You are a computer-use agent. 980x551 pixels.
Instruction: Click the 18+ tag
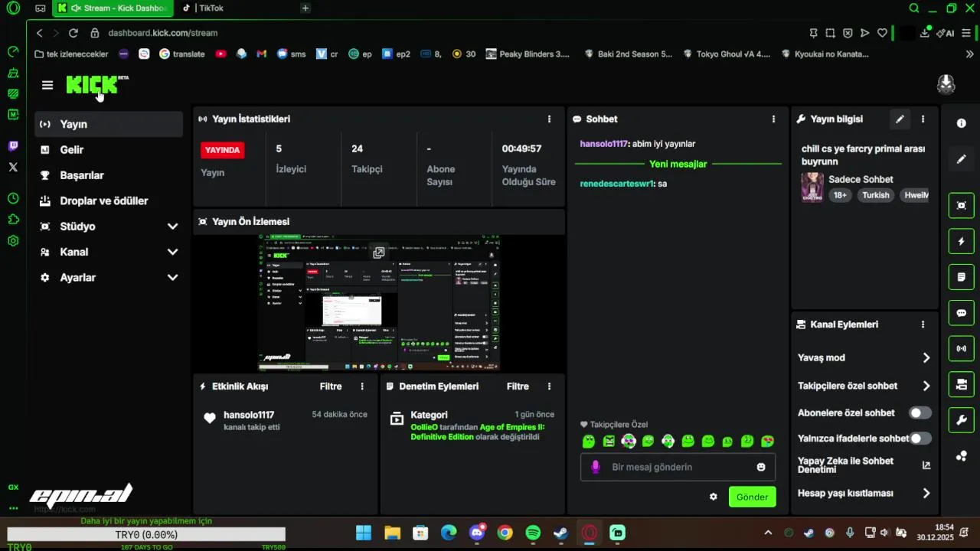pos(840,195)
